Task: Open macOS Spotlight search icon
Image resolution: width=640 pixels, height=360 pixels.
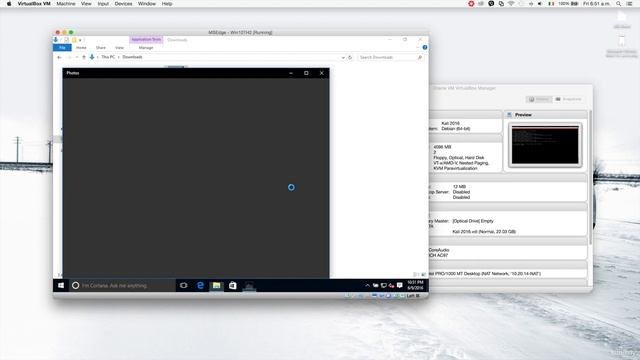Action: click(619, 4)
